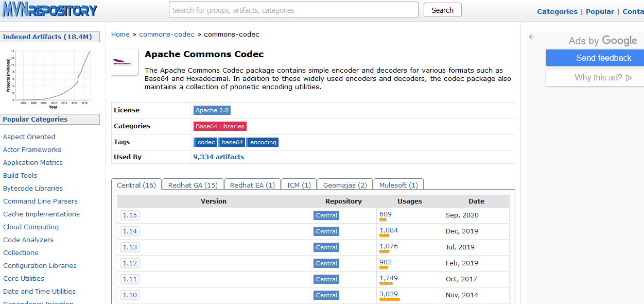Open the indexed artifacts growth chart
This screenshot has width=644, height=304.
click(49, 79)
